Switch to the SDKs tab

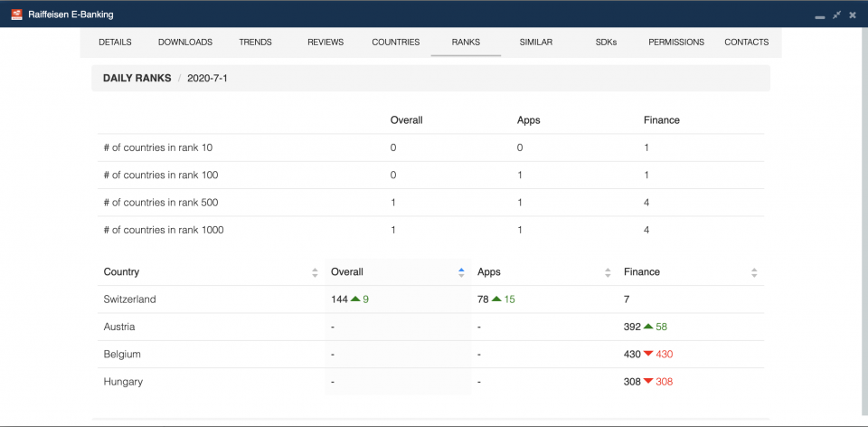click(606, 43)
